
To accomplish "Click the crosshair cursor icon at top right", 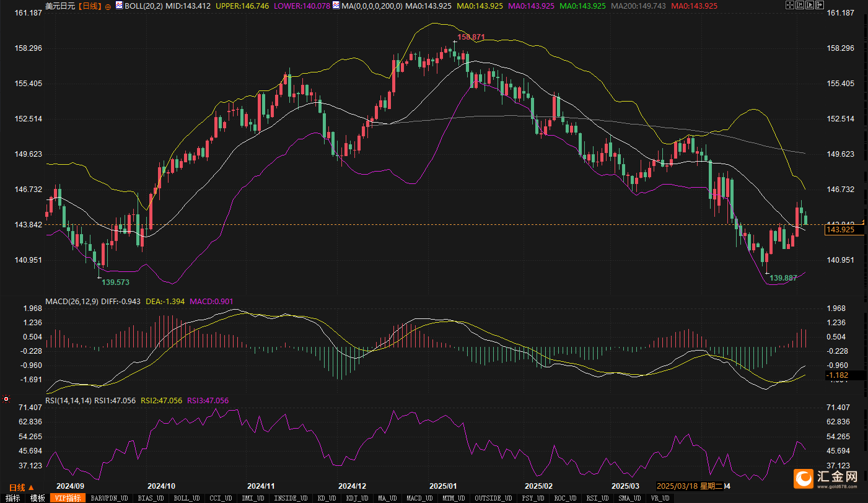I will tap(790, 5).
